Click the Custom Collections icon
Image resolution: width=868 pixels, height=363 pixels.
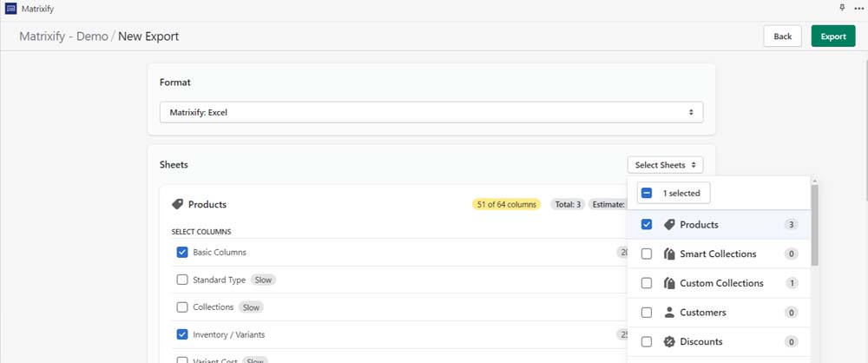pos(669,283)
